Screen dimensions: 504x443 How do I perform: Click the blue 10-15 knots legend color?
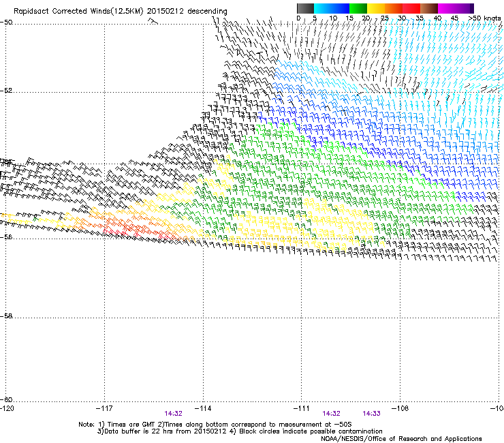pyautogui.click(x=340, y=8)
